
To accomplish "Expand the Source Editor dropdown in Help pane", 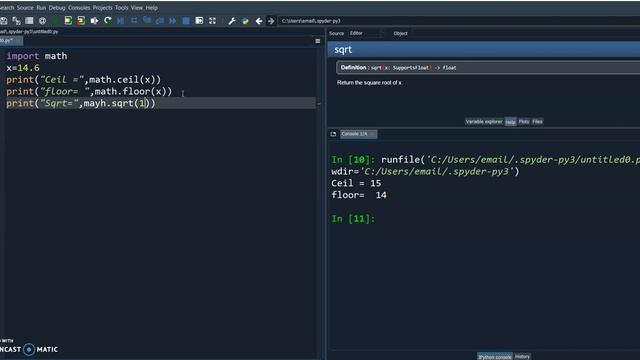I will 367,33.
